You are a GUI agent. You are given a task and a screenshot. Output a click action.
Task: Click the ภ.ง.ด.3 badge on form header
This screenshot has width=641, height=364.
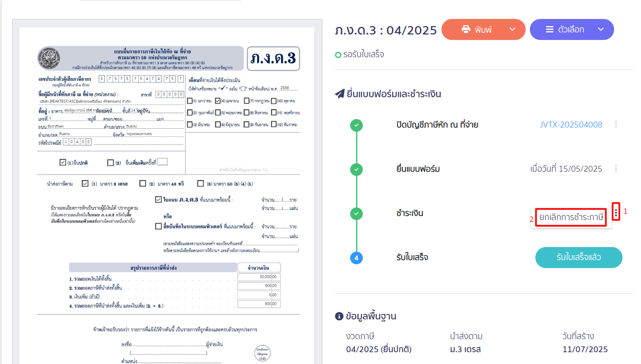point(273,58)
